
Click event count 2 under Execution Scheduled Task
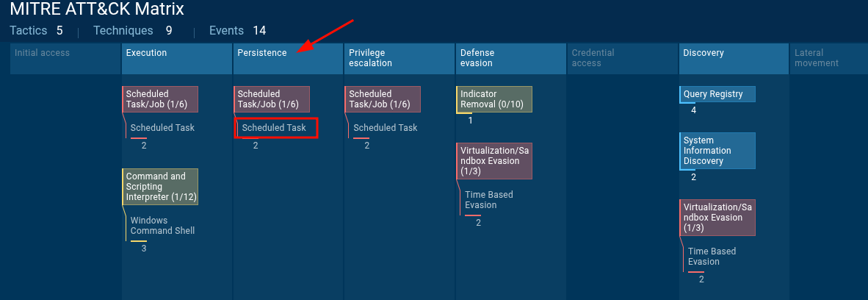[144, 146]
